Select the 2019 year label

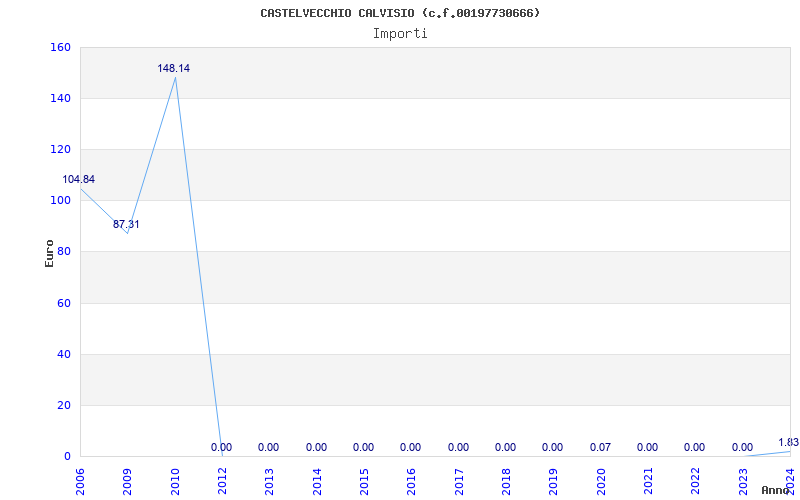tap(554, 481)
